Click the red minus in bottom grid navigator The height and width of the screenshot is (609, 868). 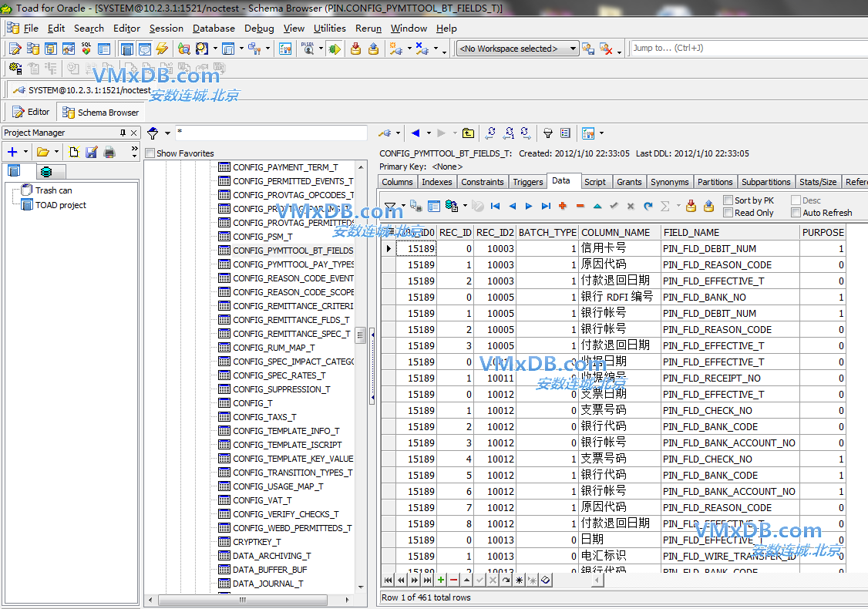(x=454, y=580)
